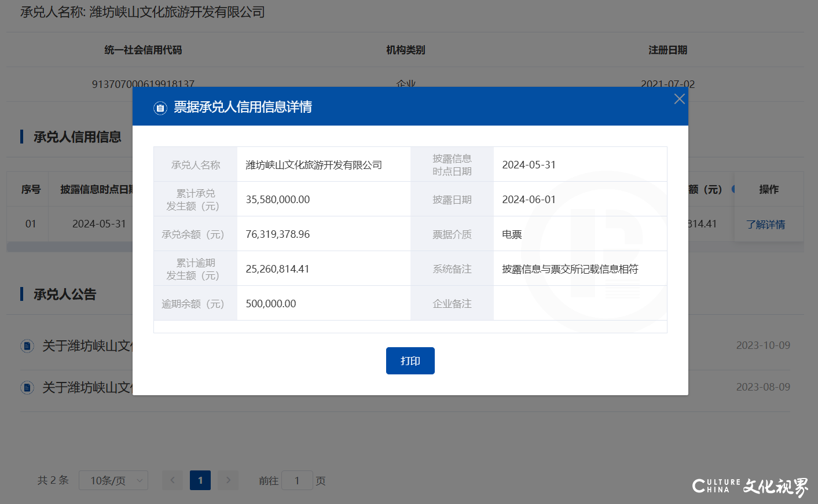Viewport: 818px width, 504px height.
Task: Go to the next page arrow
Action: (228, 480)
